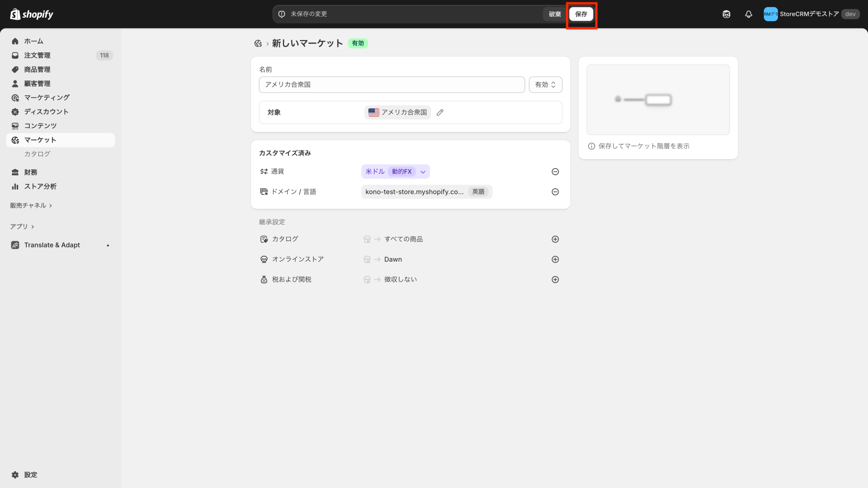Remove domain/language customization with minus icon
This screenshot has height=488, width=868.
point(555,192)
